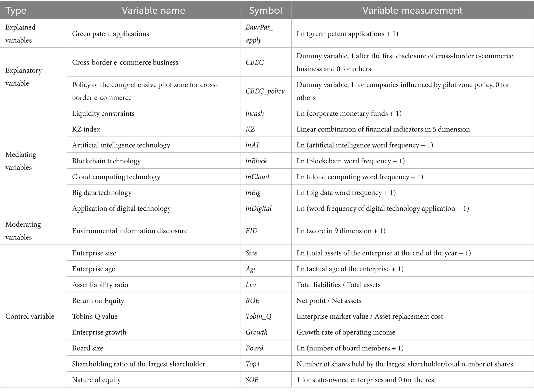Click the 'Variable measurement' column header
Screen dimensions: 534x392
[412, 10]
